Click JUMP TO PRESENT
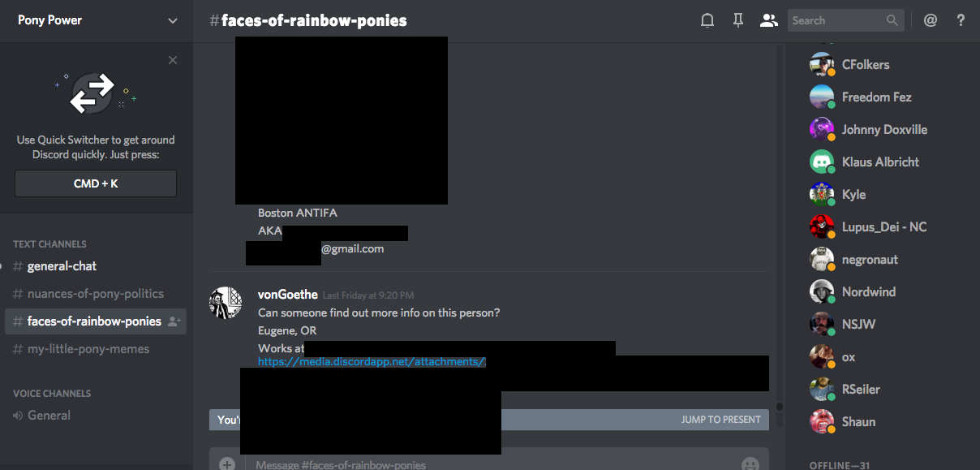 click(x=721, y=420)
